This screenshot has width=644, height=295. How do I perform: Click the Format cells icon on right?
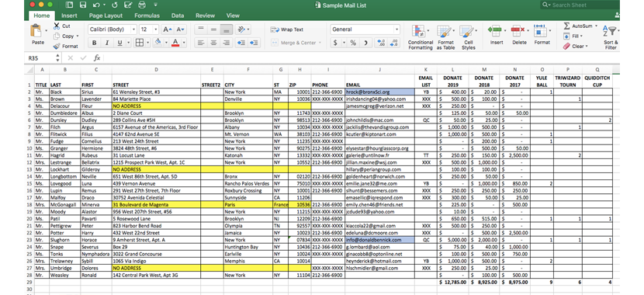541,30
